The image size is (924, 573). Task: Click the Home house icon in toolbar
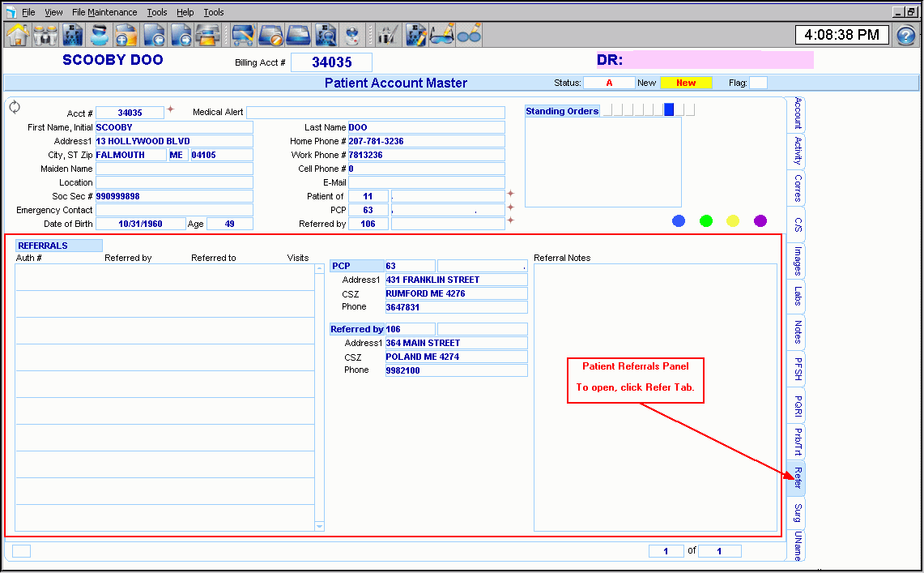click(18, 35)
